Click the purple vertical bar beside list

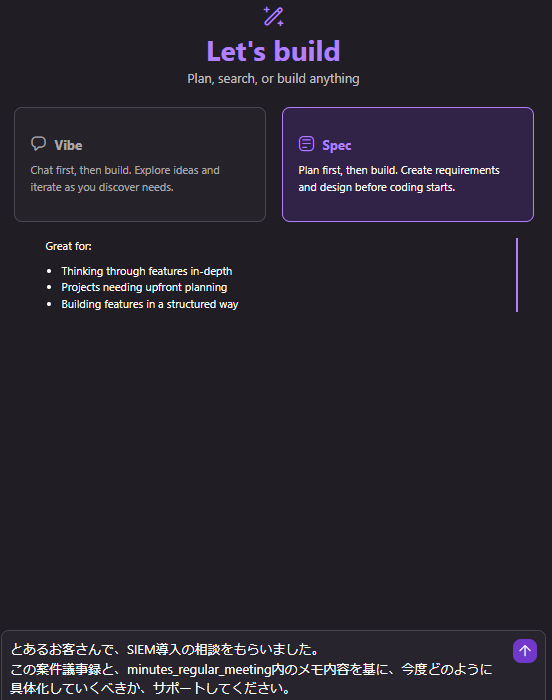[517, 275]
